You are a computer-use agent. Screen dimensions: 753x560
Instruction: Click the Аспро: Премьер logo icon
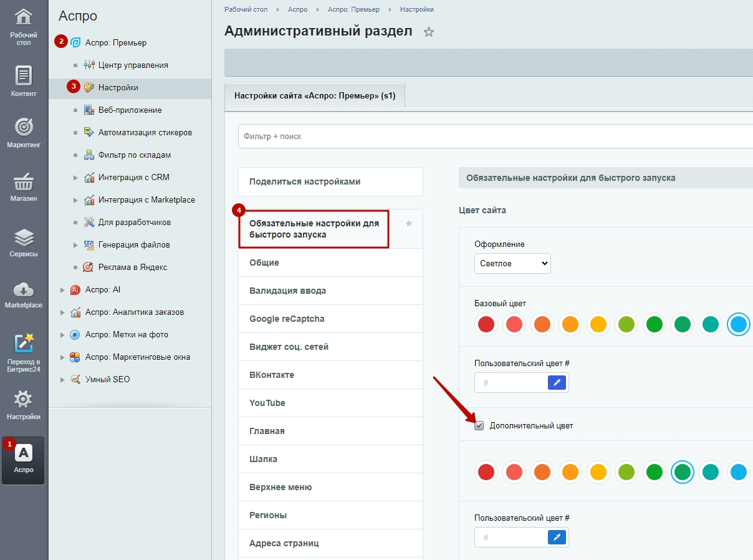[75, 42]
